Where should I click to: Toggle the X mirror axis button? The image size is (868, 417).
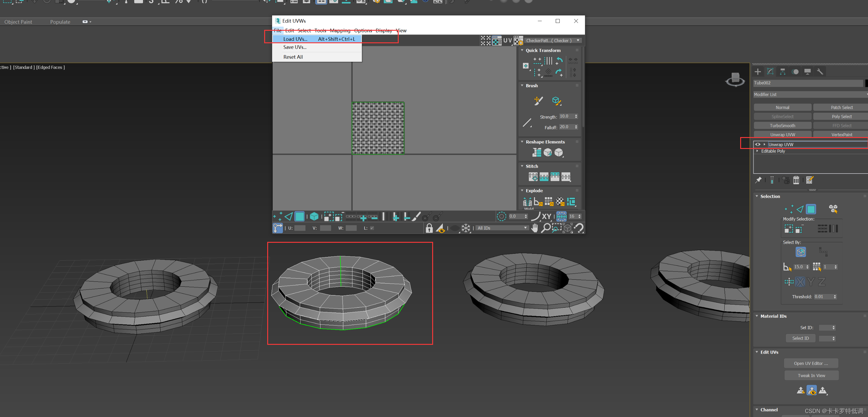click(x=800, y=281)
